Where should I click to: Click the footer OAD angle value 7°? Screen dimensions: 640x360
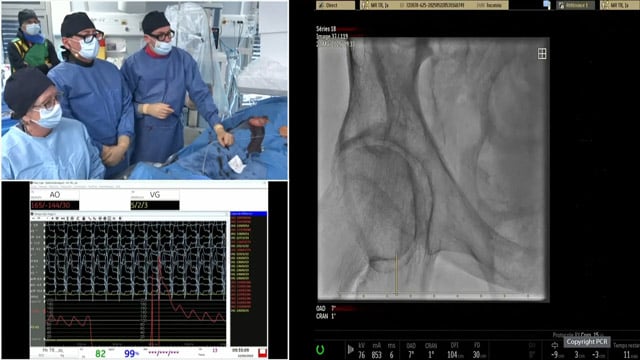coord(411,355)
